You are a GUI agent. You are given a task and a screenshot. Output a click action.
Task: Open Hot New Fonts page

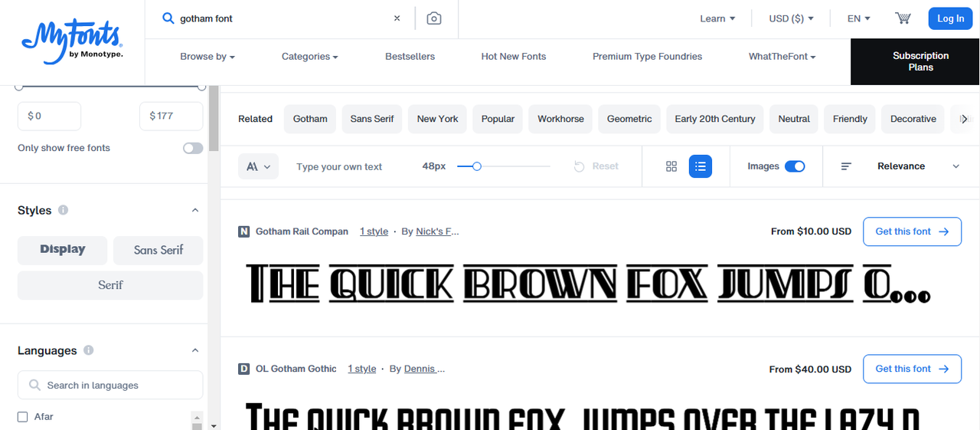coord(514,57)
